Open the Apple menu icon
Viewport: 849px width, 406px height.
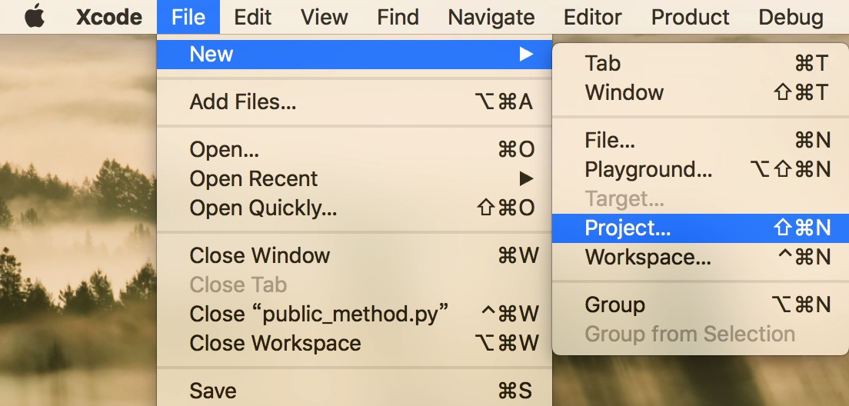[35, 16]
